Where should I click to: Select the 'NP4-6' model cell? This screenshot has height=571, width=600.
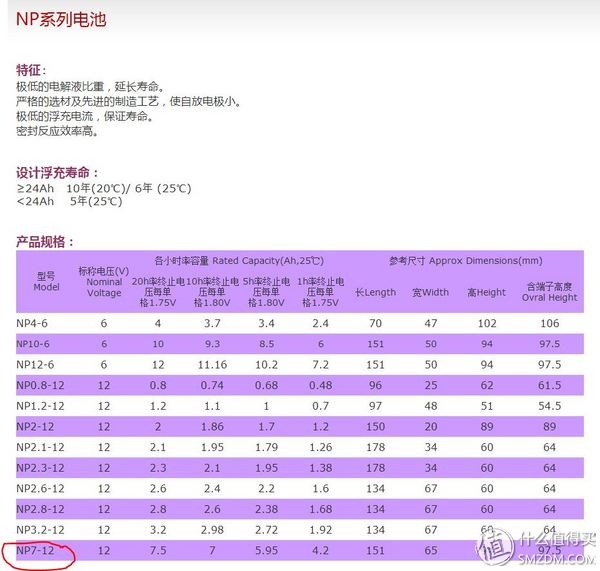tap(32, 323)
